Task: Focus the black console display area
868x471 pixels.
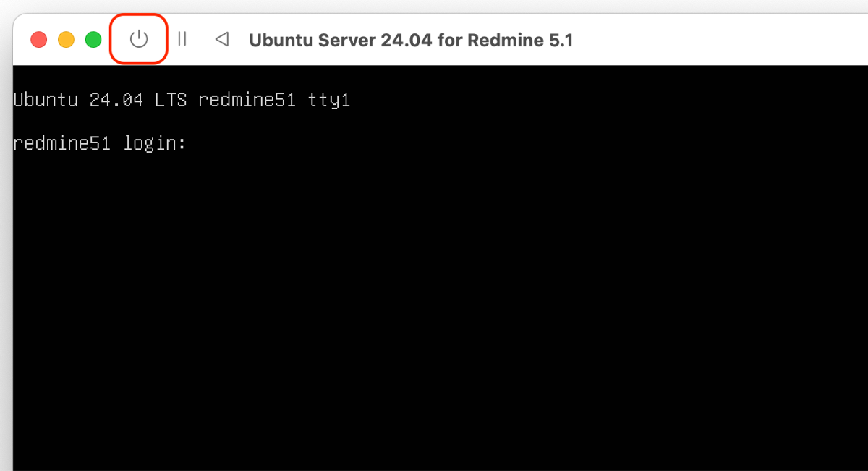Action: click(434, 304)
